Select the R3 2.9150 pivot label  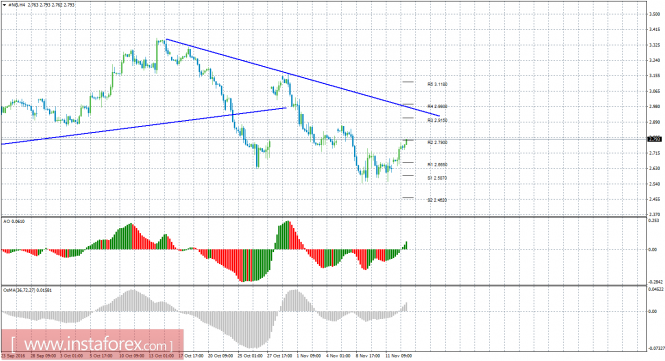point(437,120)
